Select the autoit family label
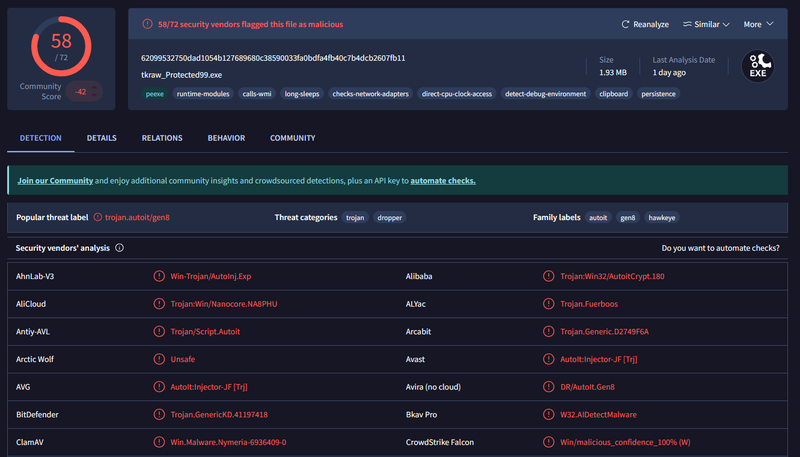This screenshot has width=800, height=457. click(598, 218)
